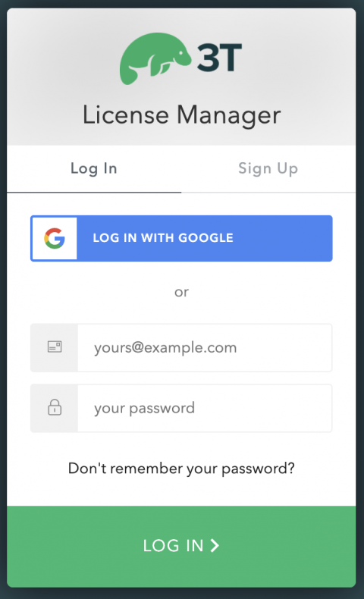Open the Sign Up tab
The height and width of the screenshot is (599, 364).
pyautogui.click(x=268, y=168)
